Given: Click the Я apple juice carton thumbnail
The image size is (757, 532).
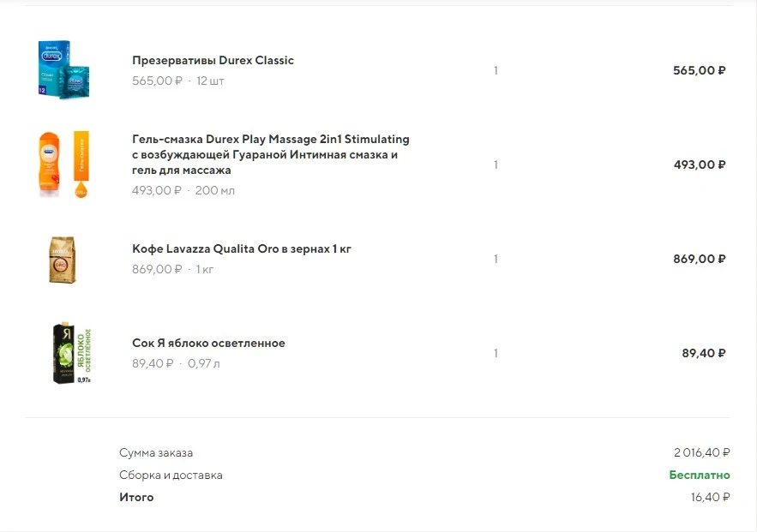Looking at the screenshot, I should [x=71, y=353].
